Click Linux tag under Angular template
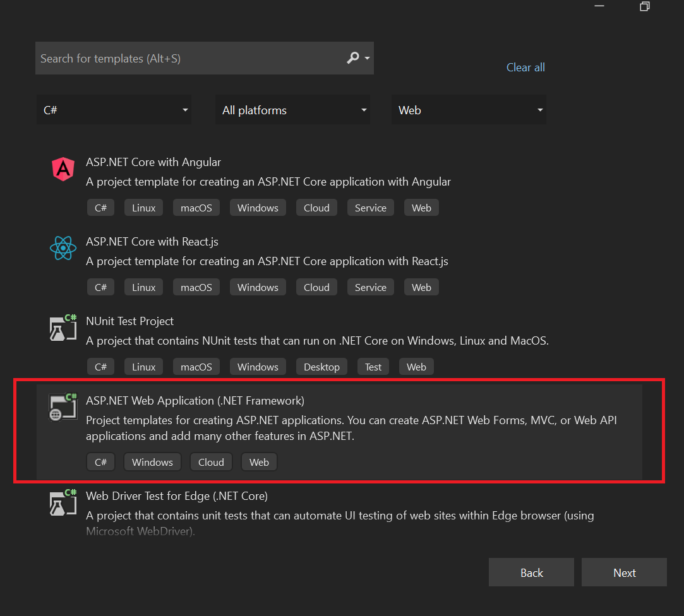684x616 pixels. (143, 208)
